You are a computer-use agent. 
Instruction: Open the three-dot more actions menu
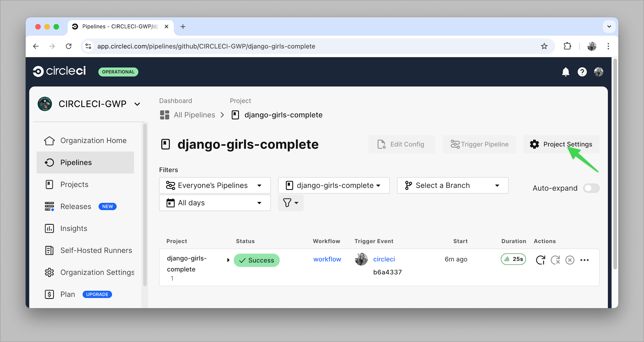(584, 260)
